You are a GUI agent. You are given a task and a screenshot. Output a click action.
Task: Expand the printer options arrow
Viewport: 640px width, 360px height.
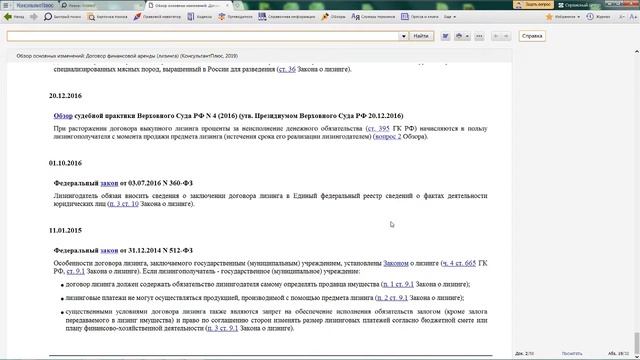point(467,36)
